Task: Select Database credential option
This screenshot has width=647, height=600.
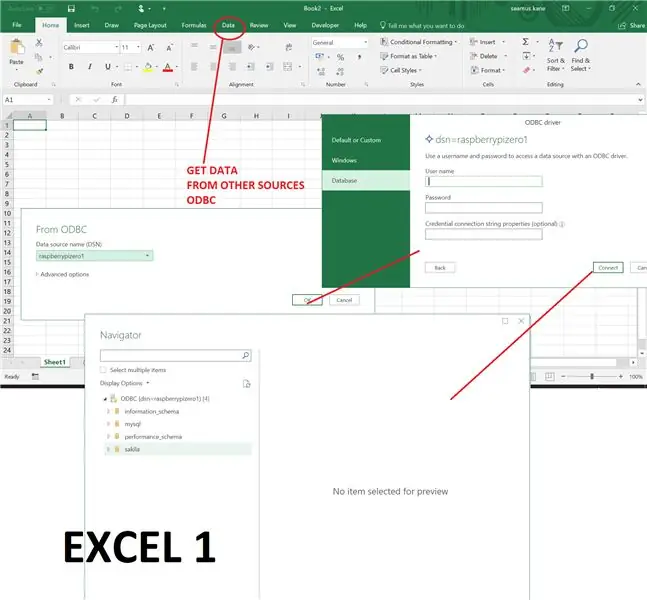Action: pyautogui.click(x=366, y=180)
